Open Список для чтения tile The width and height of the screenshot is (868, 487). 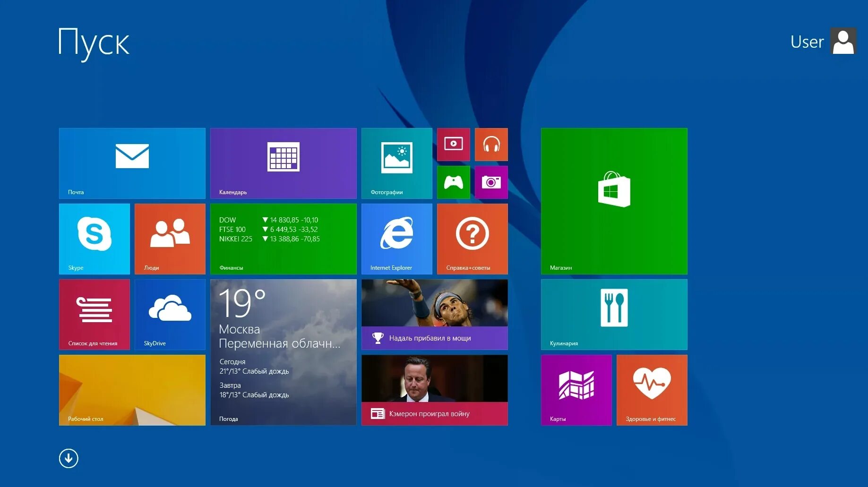point(95,314)
